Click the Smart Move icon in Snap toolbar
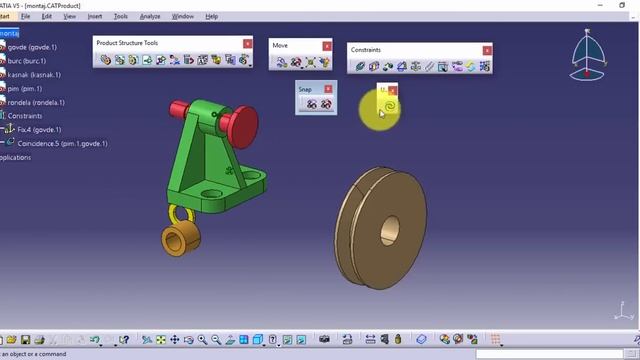This screenshot has height=360, width=640. pos(326,104)
